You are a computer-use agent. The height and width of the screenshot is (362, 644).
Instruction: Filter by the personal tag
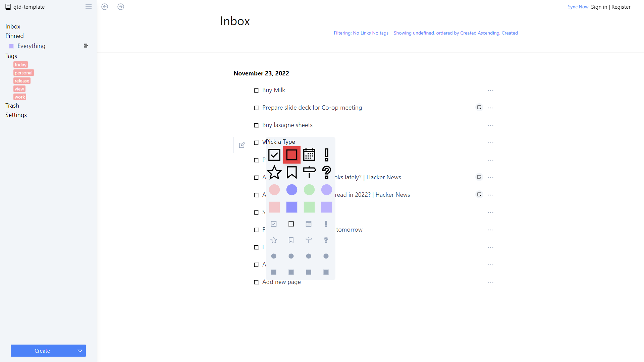(23, 73)
